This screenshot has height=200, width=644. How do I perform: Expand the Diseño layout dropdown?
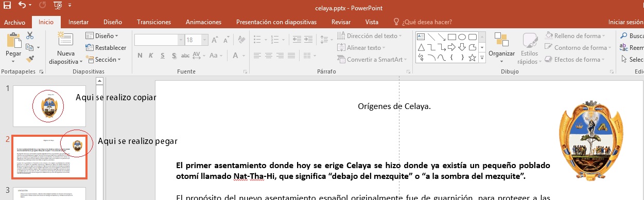[x=102, y=36]
